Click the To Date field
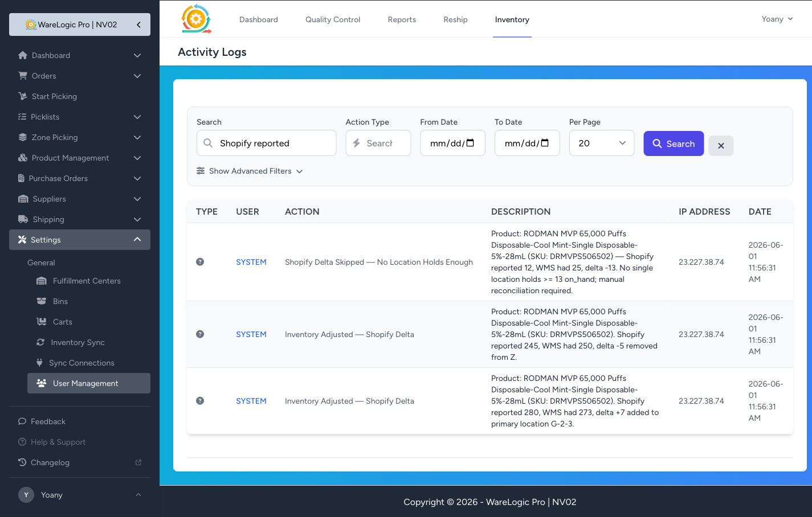Screen dimensions: 812x517 coord(527,143)
